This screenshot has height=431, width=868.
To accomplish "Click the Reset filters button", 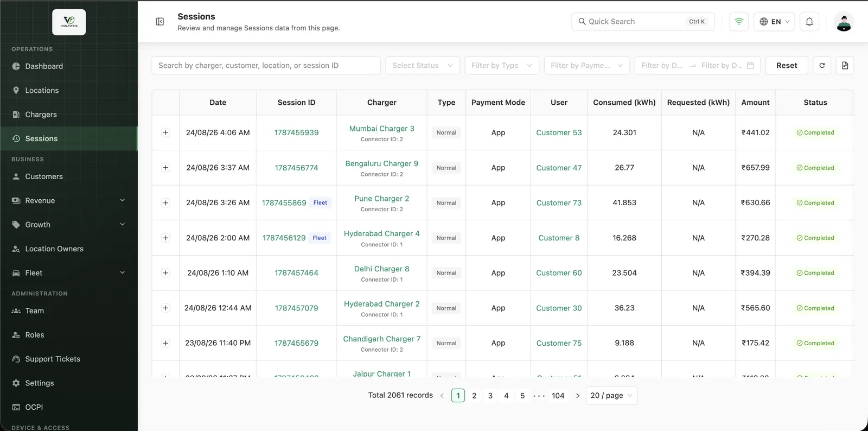I will 787,66.
